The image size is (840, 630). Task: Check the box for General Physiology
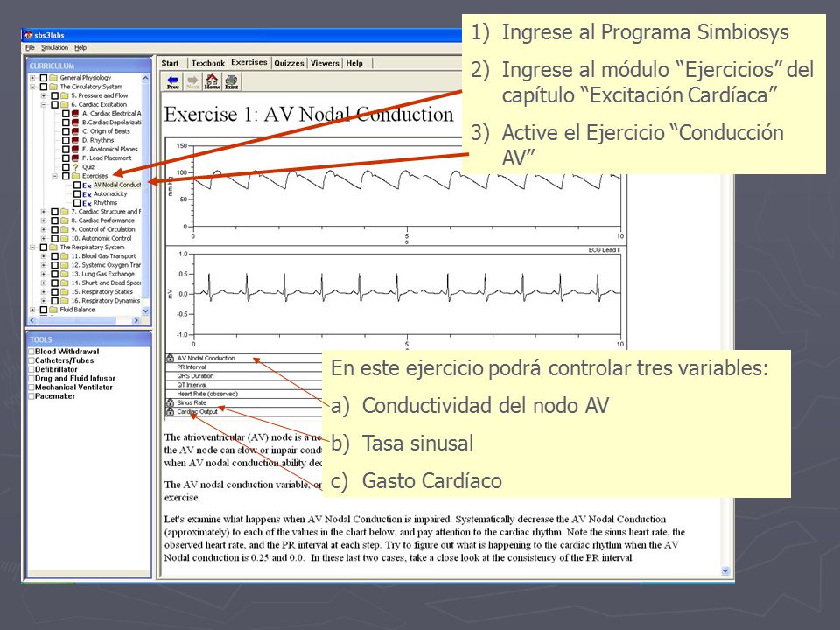coord(44,78)
